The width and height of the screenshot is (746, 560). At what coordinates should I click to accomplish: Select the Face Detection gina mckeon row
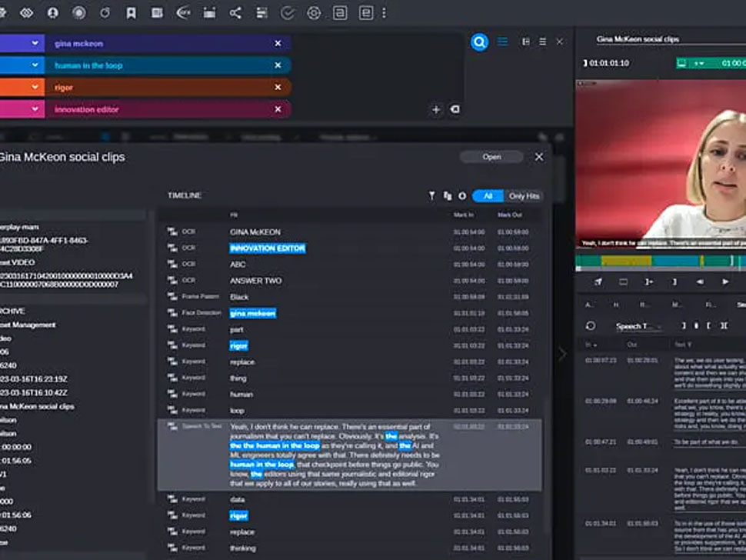(x=351, y=313)
